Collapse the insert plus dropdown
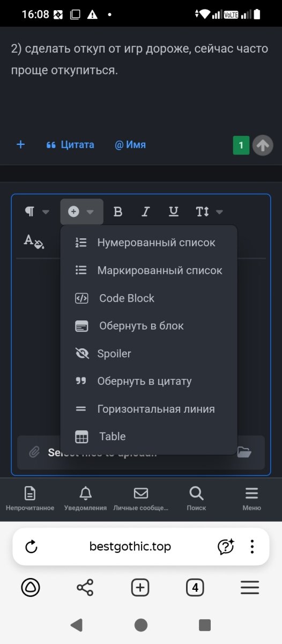Screen dimensions: 282x644 point(81,211)
